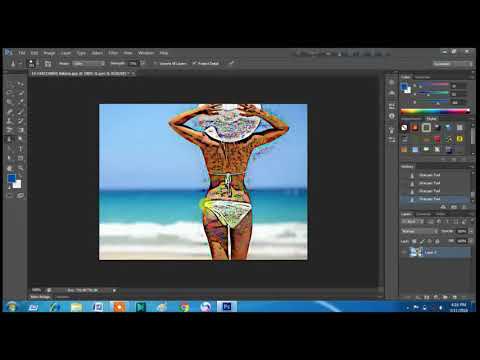The height and width of the screenshot is (360, 480).
Task: Toggle lock position
Action: [430, 241]
